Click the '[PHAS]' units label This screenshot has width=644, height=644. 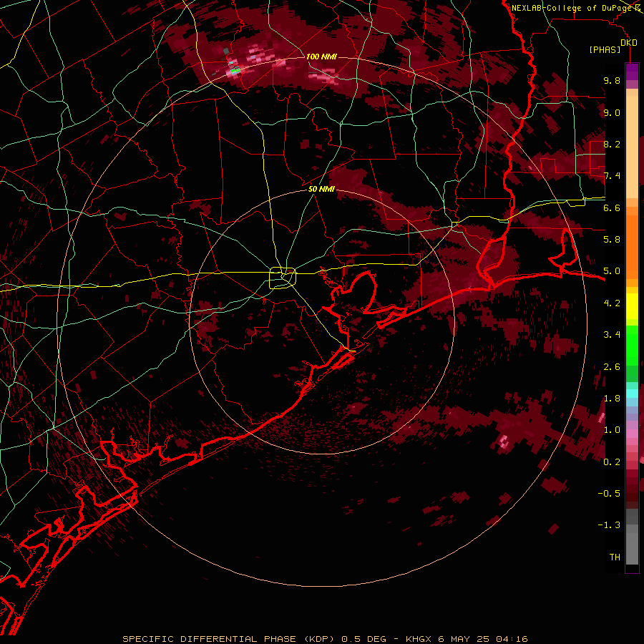[x=605, y=50]
